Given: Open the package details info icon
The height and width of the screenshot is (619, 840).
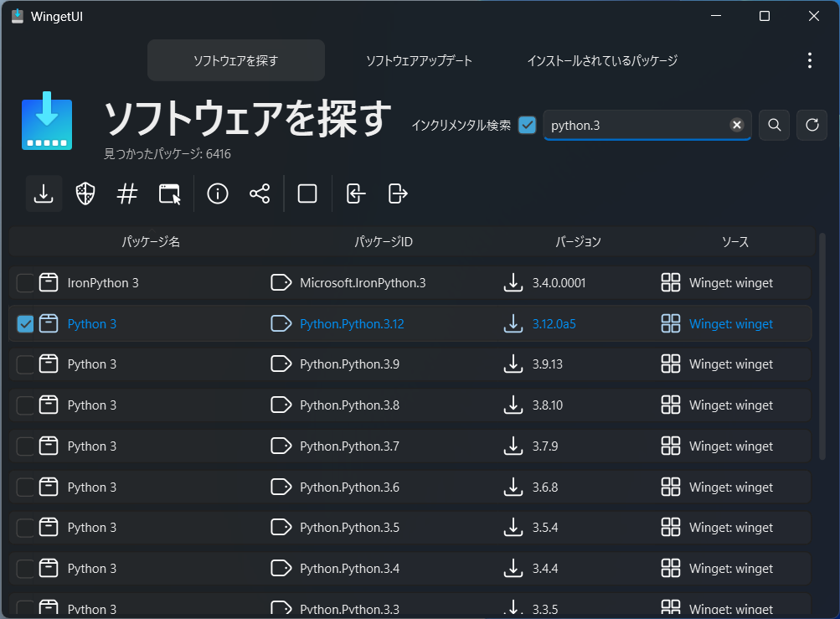Looking at the screenshot, I should pyautogui.click(x=218, y=193).
